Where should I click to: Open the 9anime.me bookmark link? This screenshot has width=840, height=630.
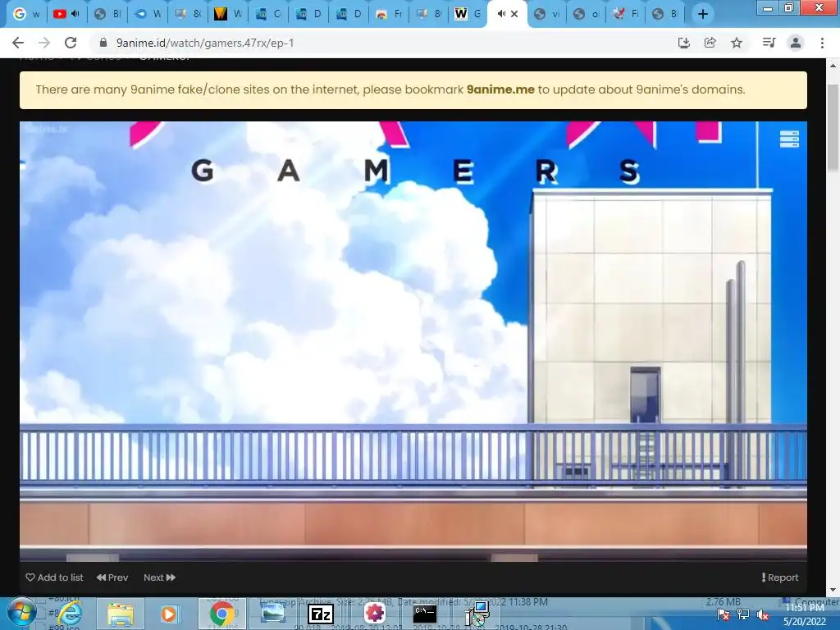[500, 89]
